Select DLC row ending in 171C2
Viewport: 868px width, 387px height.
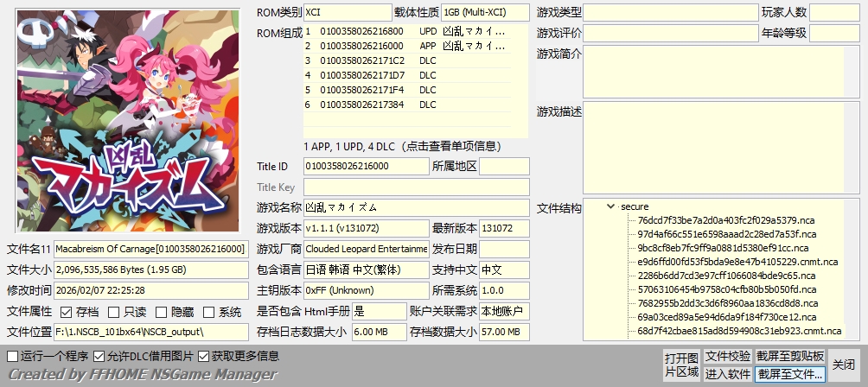415,60
